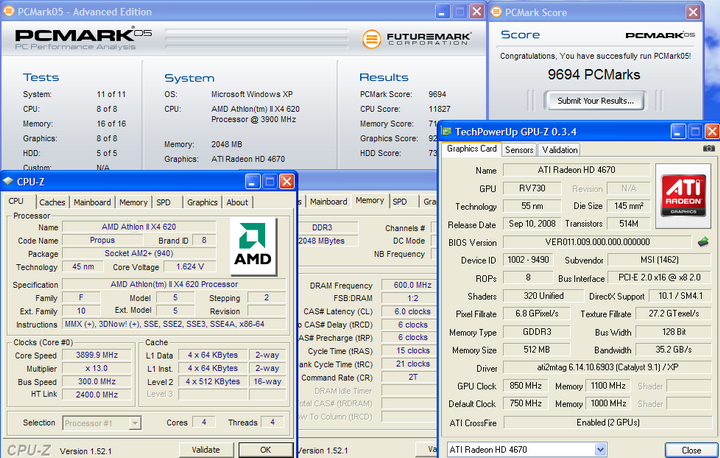Viewport: 720px width, 458px height.
Task: Click the ATI Radeon logo in GPU-Z
Action: pyautogui.click(x=683, y=196)
